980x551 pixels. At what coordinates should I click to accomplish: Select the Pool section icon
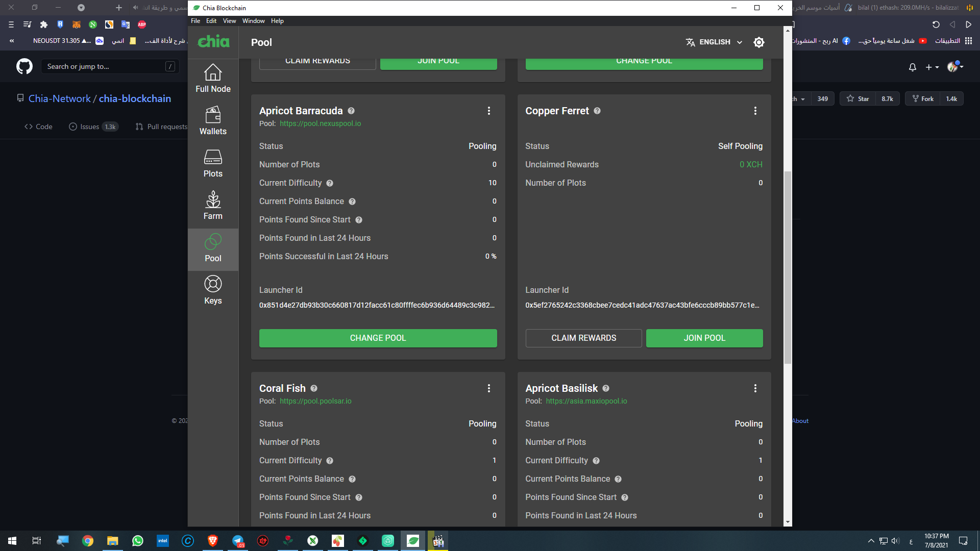tap(213, 241)
